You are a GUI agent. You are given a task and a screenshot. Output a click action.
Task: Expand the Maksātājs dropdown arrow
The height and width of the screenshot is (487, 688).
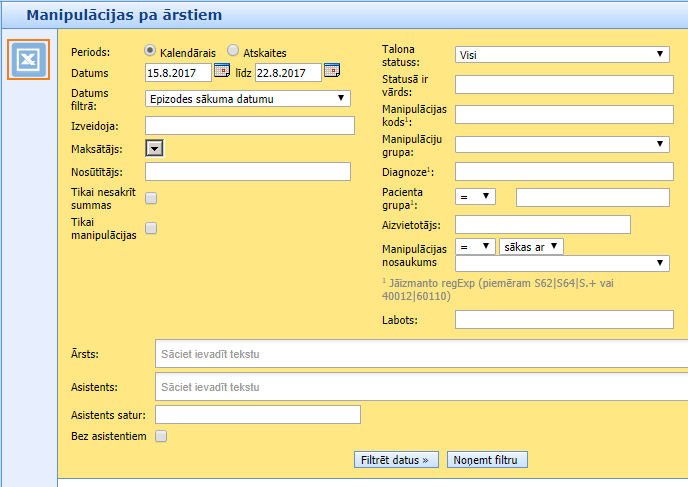coord(154,148)
